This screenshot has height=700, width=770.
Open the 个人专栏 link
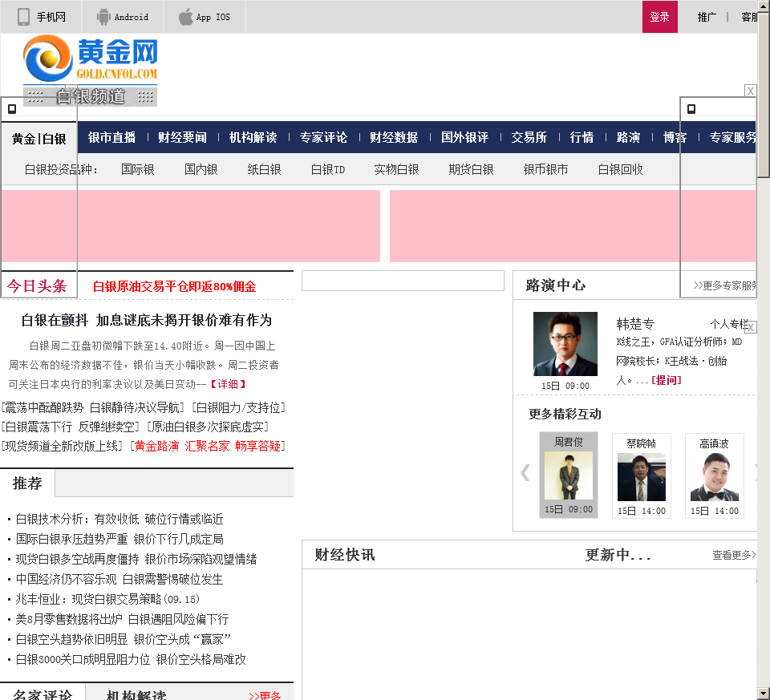point(729,325)
